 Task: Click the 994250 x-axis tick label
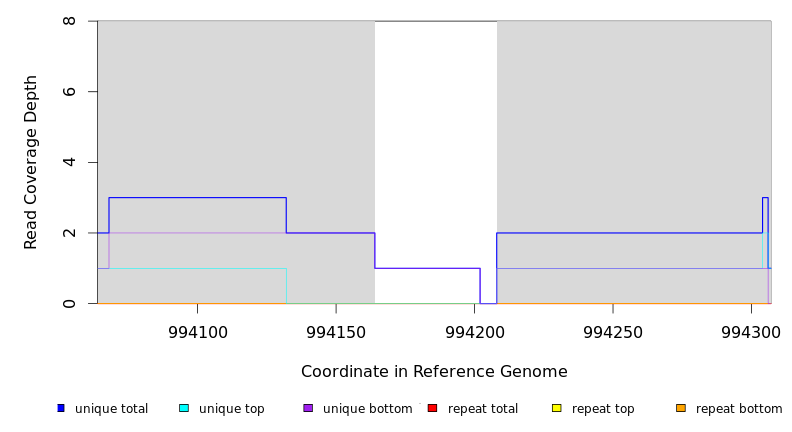tap(613, 332)
